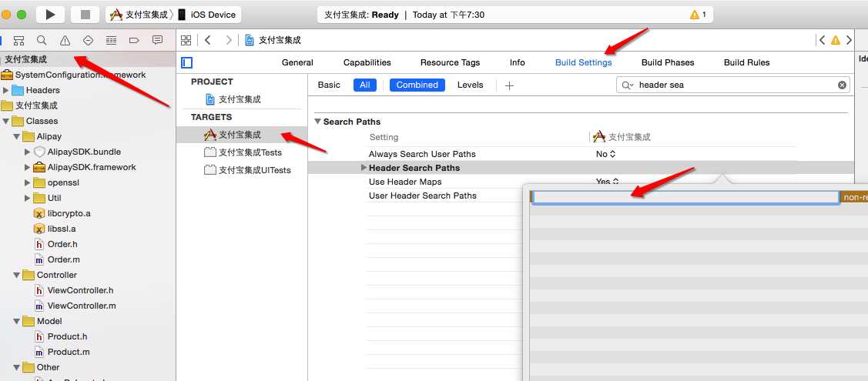Toggle the targets list sidebar icon
Image resolution: width=868 pixels, height=381 pixels.
tap(187, 62)
